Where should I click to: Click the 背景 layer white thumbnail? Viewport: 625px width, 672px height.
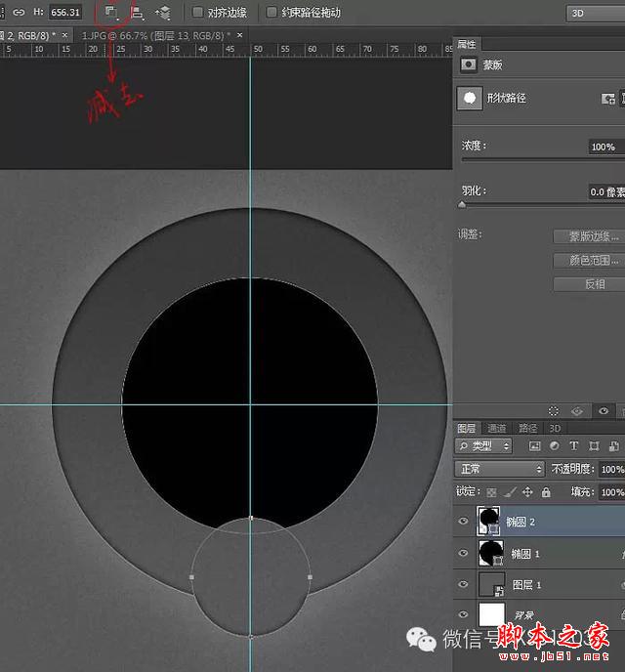[x=491, y=614]
